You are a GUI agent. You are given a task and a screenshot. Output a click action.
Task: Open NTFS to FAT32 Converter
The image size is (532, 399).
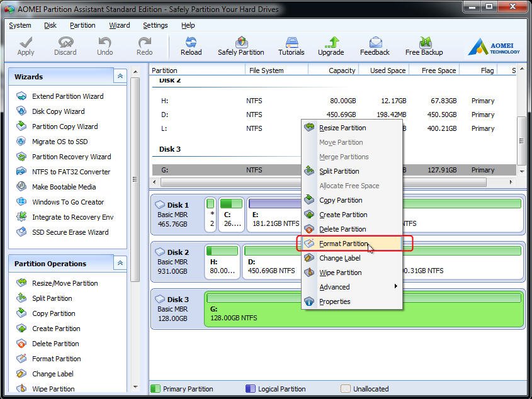click(63, 172)
